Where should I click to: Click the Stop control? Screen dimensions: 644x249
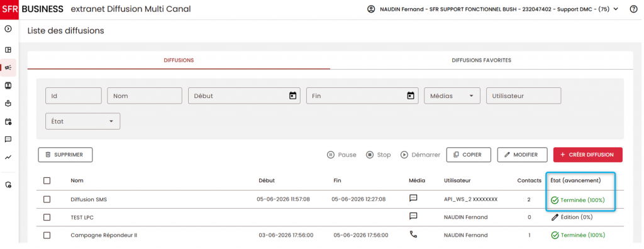coord(378,155)
